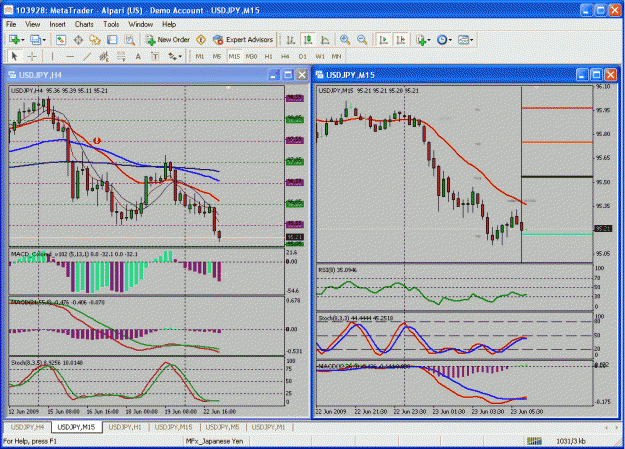The width and height of the screenshot is (625, 449).
Task: Switch to the USDJPY,M1 bottom tab
Action: click(x=268, y=427)
